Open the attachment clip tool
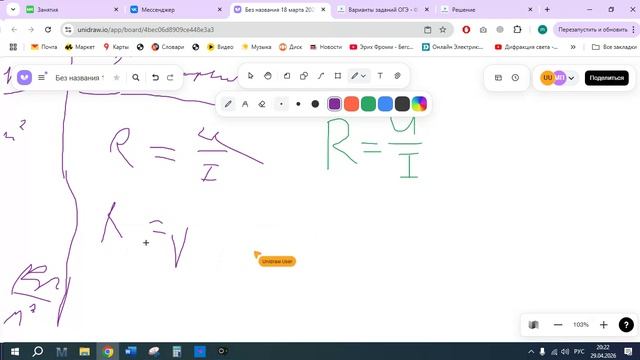640x360 pixels. tap(397, 76)
